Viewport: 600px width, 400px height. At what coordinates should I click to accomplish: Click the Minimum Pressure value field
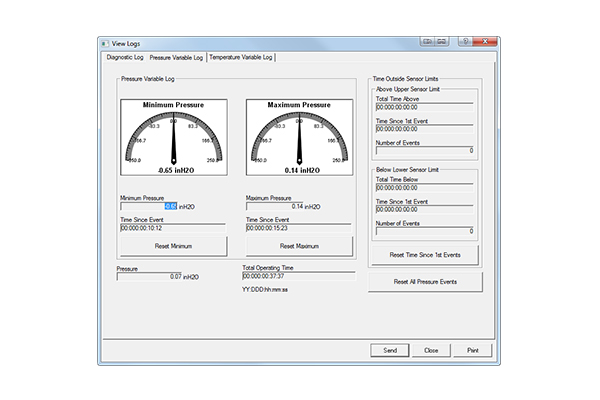[148, 206]
